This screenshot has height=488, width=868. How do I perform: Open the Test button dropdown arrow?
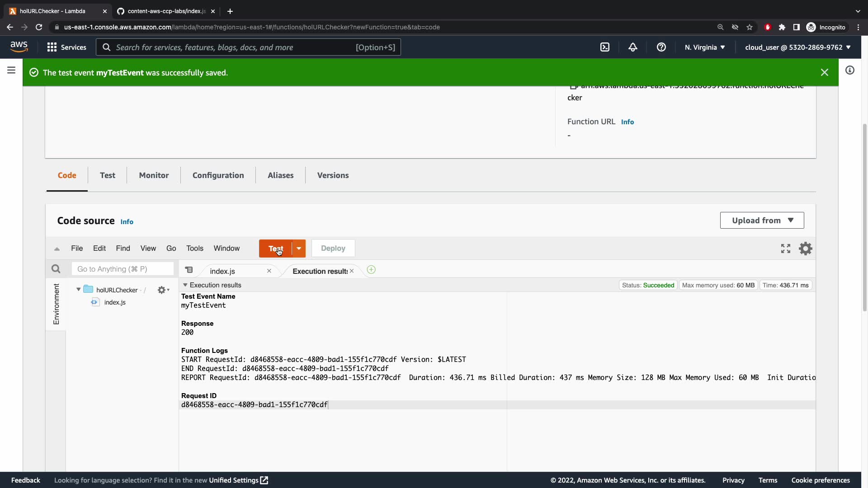tap(299, 249)
